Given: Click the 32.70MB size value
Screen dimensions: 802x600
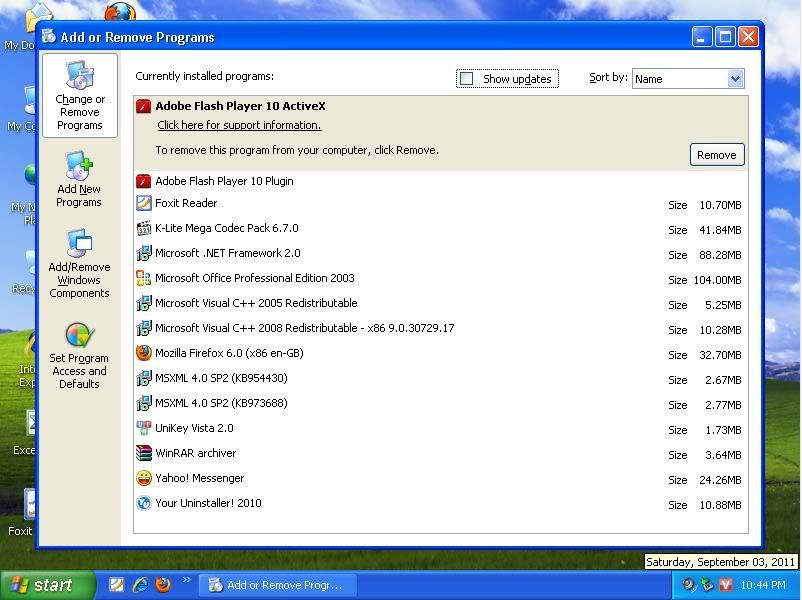Looking at the screenshot, I should 720,355.
